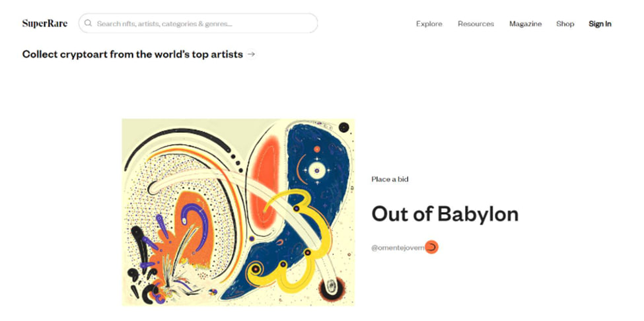This screenshot has height=321, width=644.
Task: Go to the Magazine section
Action: [525, 24]
